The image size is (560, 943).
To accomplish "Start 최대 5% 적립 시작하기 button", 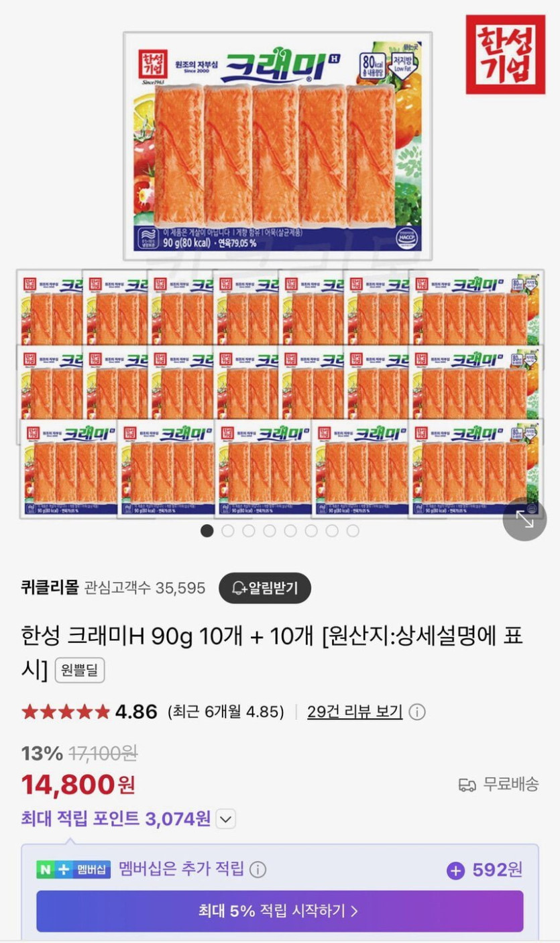I will tap(280, 911).
